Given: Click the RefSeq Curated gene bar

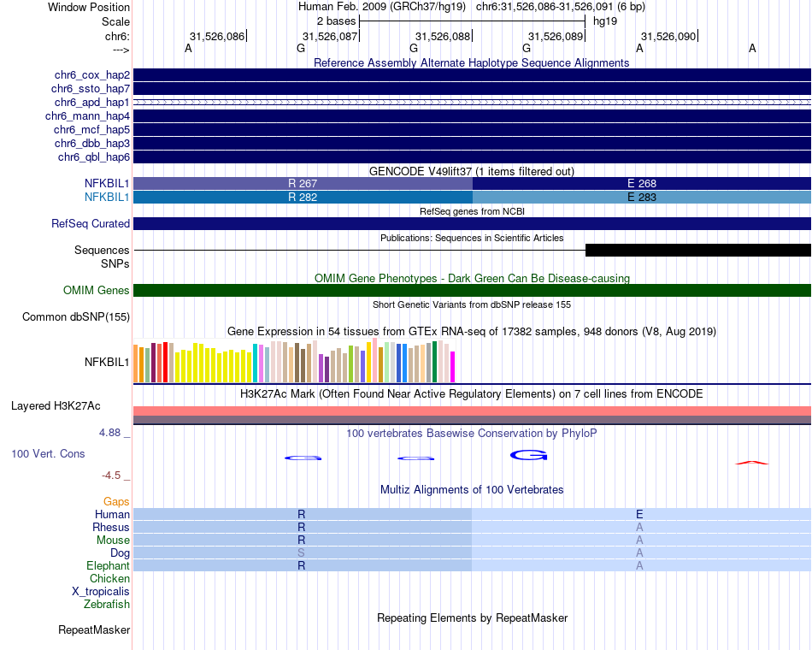Looking at the screenshot, I should pos(472,223).
